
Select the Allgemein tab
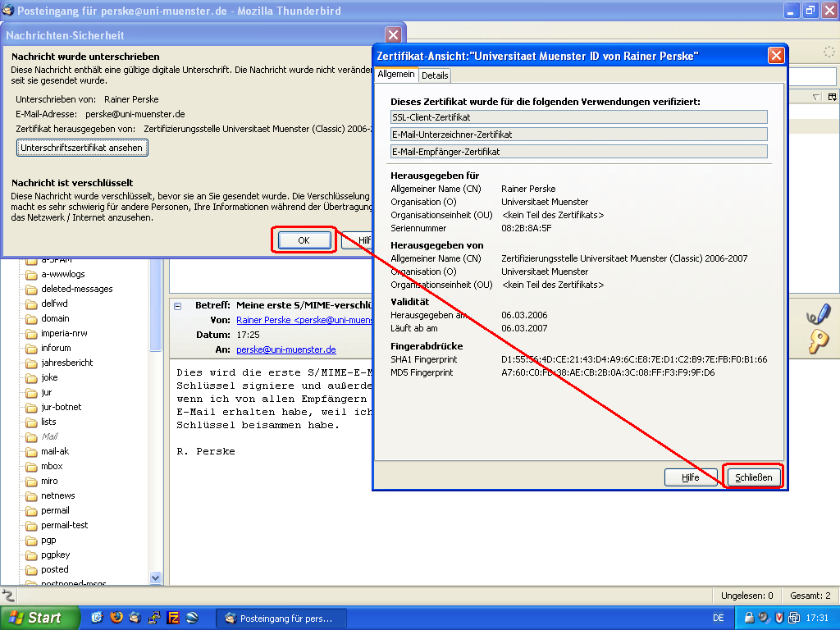(396, 75)
